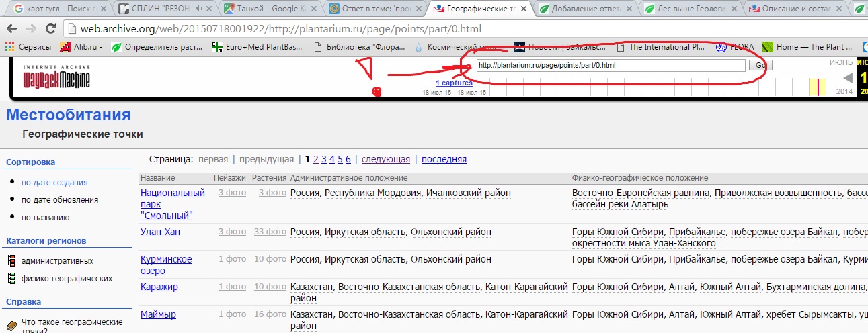This screenshot has width=868, height=333.
Task: Open the Улан-Хан location link
Action: pos(160,232)
